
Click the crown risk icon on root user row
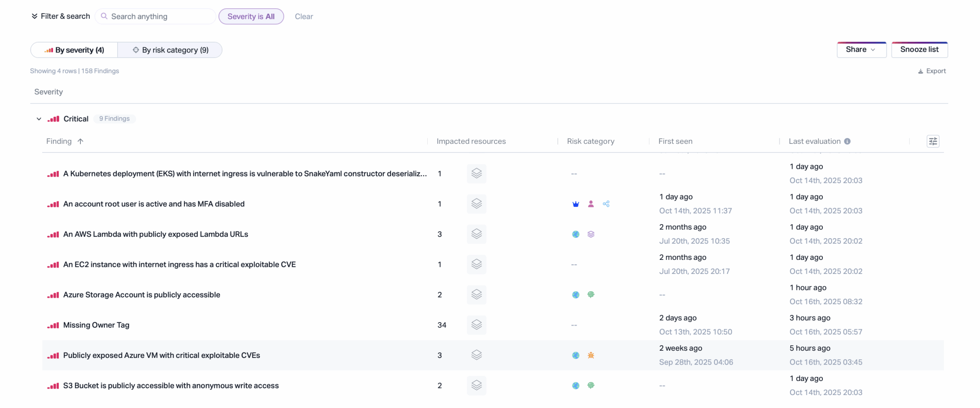[x=575, y=204]
